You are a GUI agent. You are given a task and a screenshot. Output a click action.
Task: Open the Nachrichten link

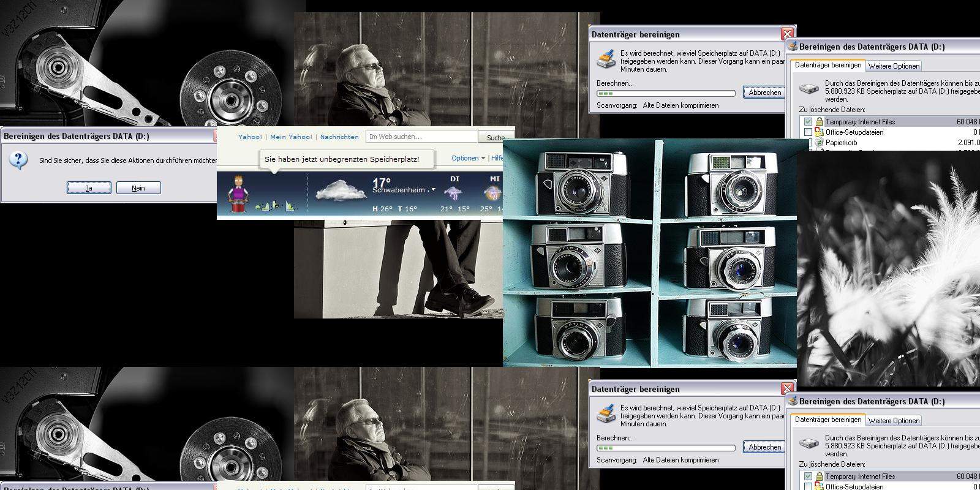(x=339, y=137)
